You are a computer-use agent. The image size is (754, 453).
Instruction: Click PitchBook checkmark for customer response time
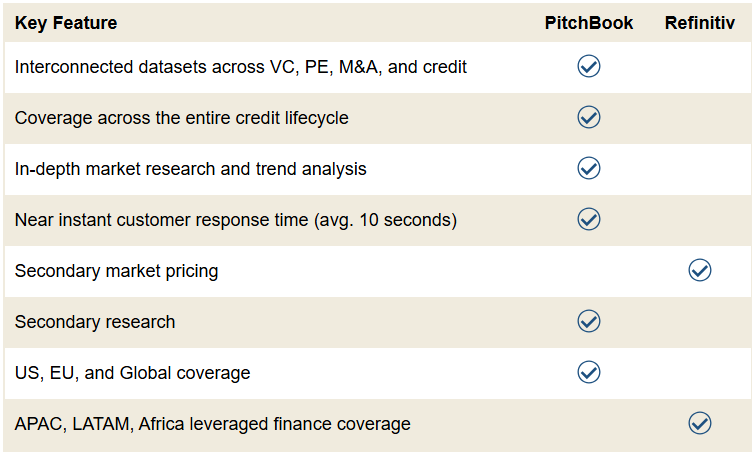click(589, 219)
